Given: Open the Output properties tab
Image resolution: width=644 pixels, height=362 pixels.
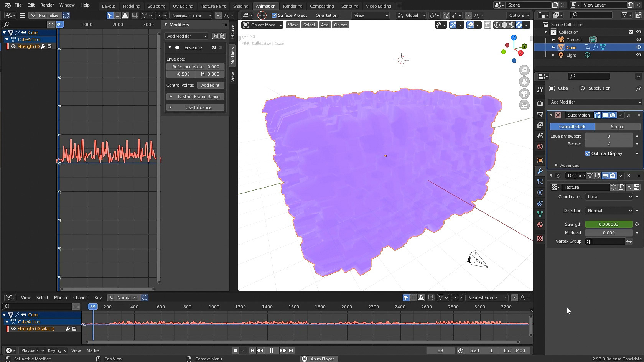Looking at the screenshot, I should coord(540,114).
